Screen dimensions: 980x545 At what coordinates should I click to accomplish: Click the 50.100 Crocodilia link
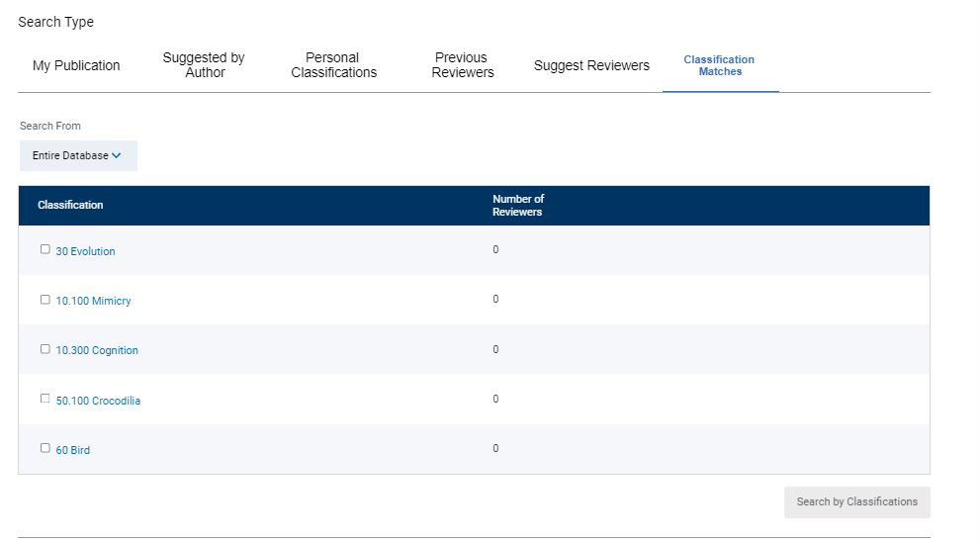[x=98, y=401]
